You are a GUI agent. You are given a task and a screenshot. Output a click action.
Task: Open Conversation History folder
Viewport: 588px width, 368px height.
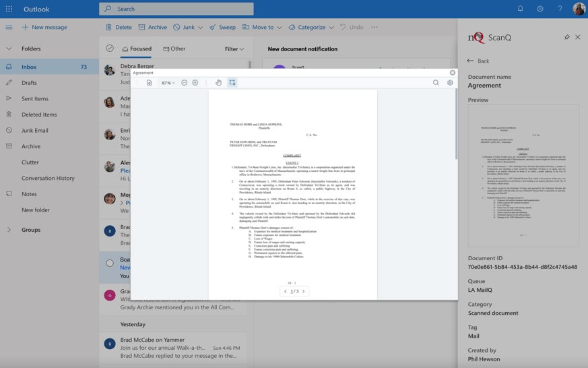(x=49, y=178)
